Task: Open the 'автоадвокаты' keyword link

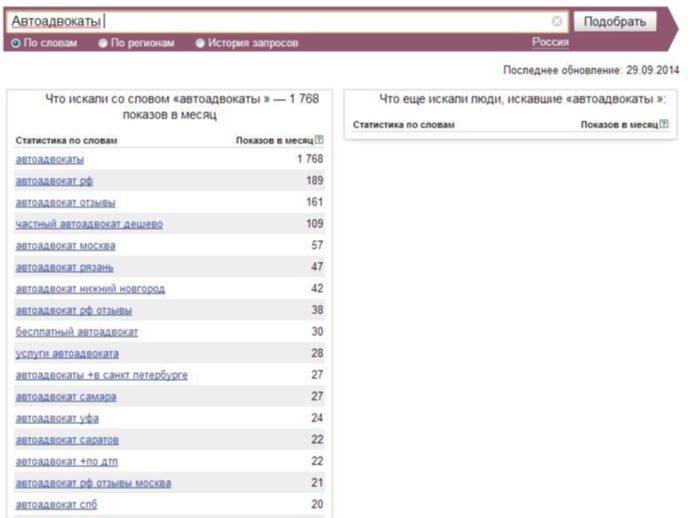Action: click(x=50, y=159)
